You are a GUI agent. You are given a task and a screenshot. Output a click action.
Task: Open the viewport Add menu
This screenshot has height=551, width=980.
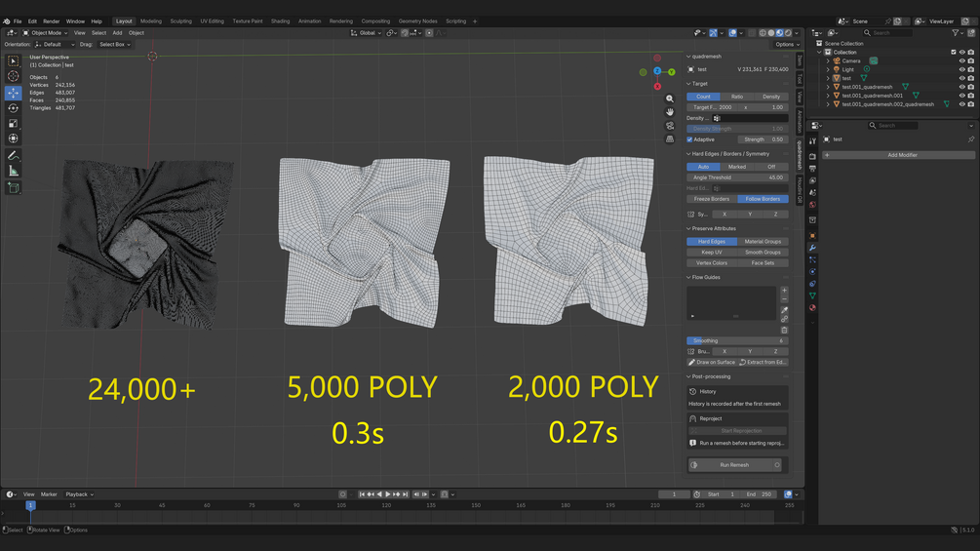pyautogui.click(x=117, y=33)
